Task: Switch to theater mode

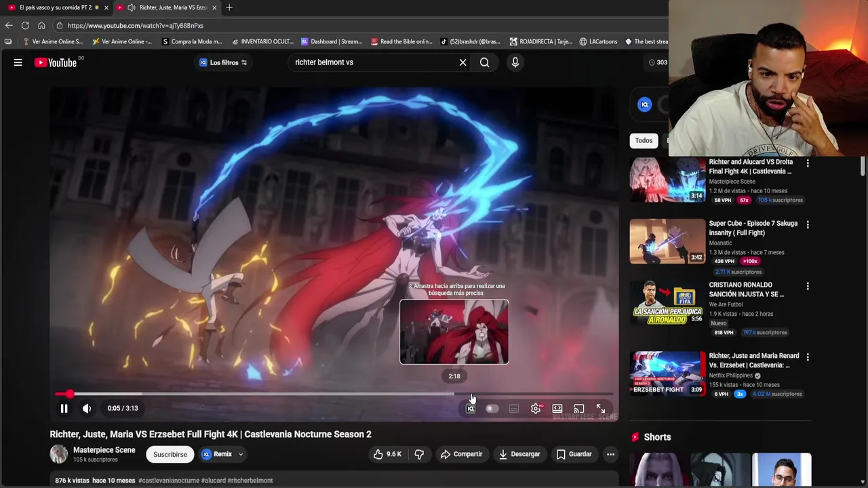Action: point(557,409)
